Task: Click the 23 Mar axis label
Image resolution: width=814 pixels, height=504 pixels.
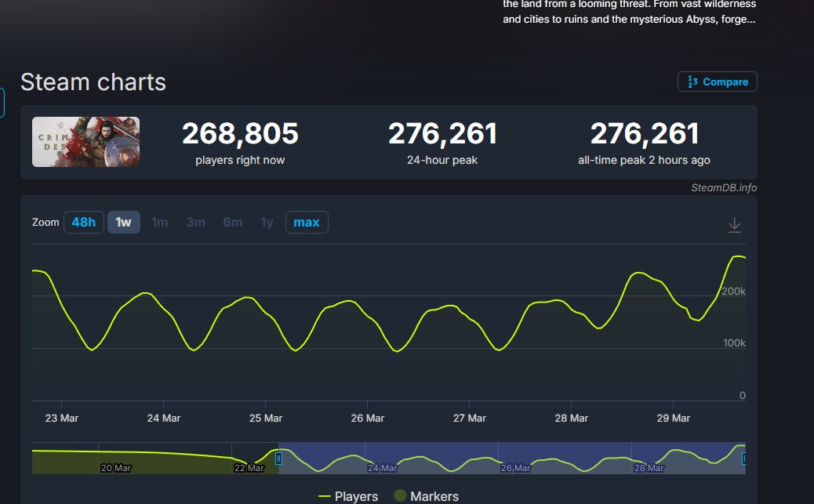Action: click(x=62, y=418)
